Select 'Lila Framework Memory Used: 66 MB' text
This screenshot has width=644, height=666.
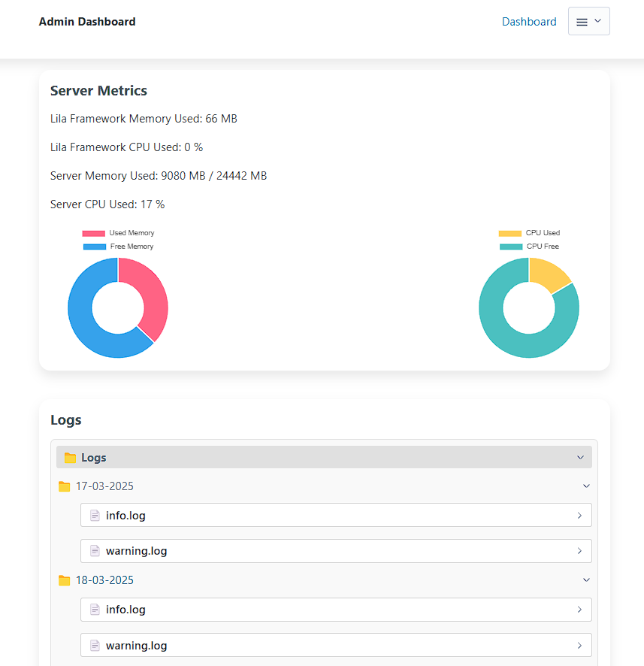tap(144, 119)
